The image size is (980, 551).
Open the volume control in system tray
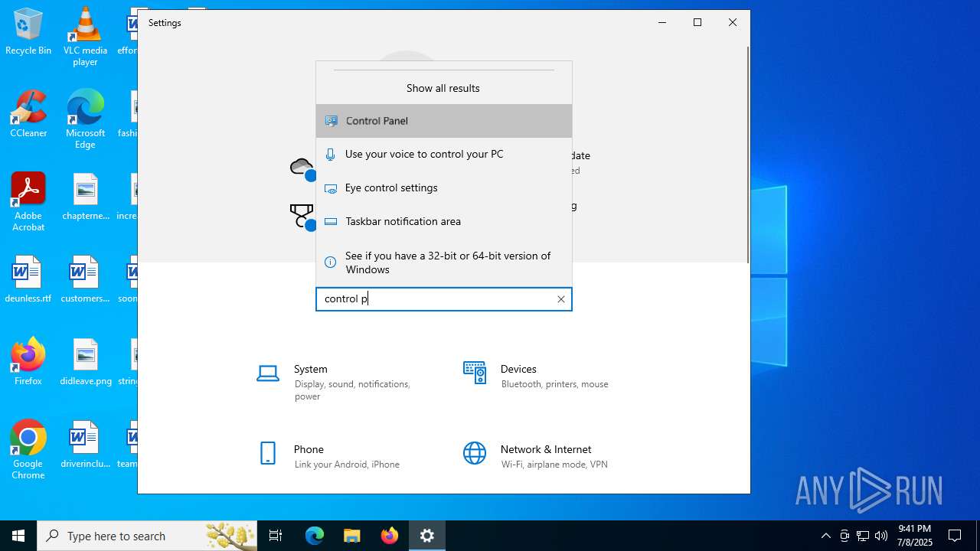click(x=881, y=536)
